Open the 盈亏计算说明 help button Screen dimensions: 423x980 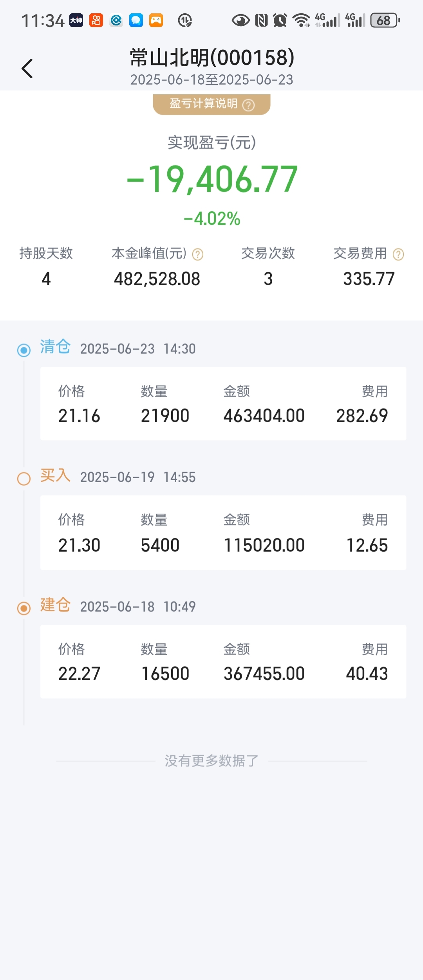[211, 104]
